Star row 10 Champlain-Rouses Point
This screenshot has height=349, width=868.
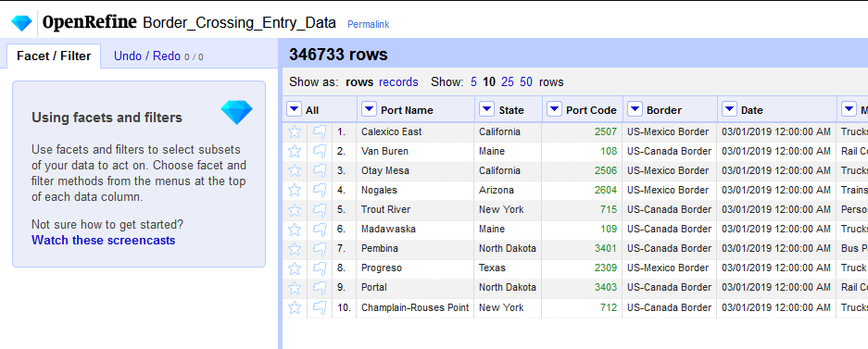pyautogui.click(x=296, y=307)
